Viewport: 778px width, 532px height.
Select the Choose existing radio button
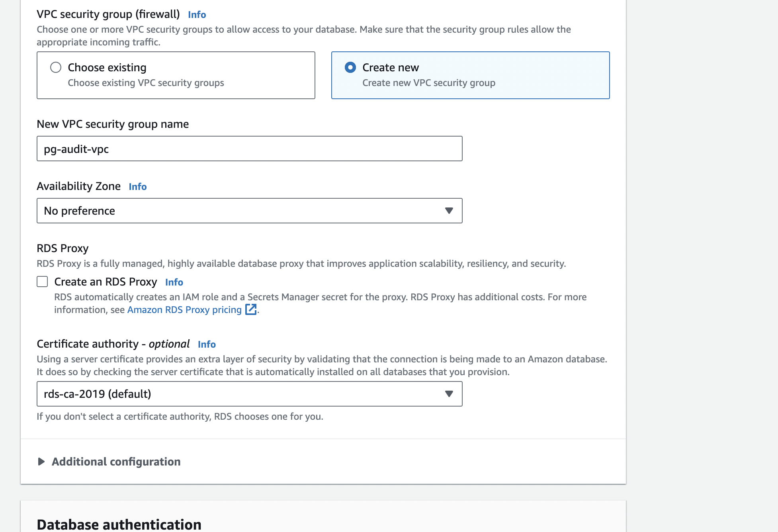56,67
